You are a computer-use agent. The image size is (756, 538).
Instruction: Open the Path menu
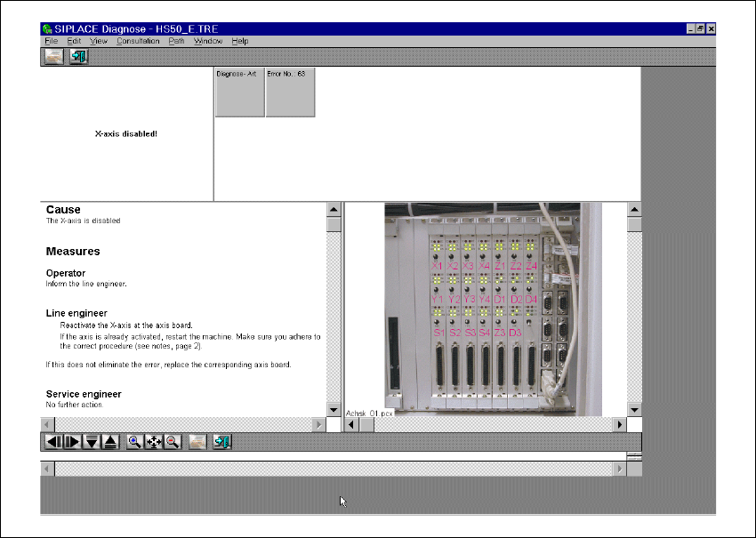tap(176, 41)
